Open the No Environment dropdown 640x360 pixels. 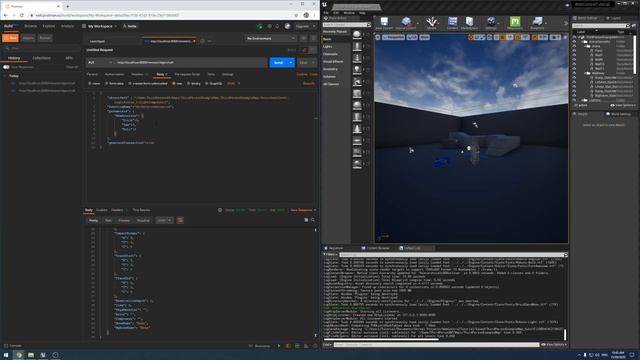(271, 38)
